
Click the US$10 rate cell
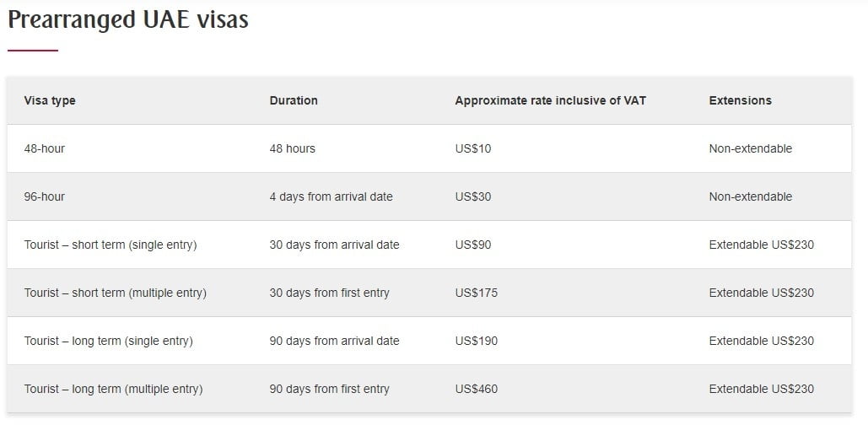click(472, 148)
